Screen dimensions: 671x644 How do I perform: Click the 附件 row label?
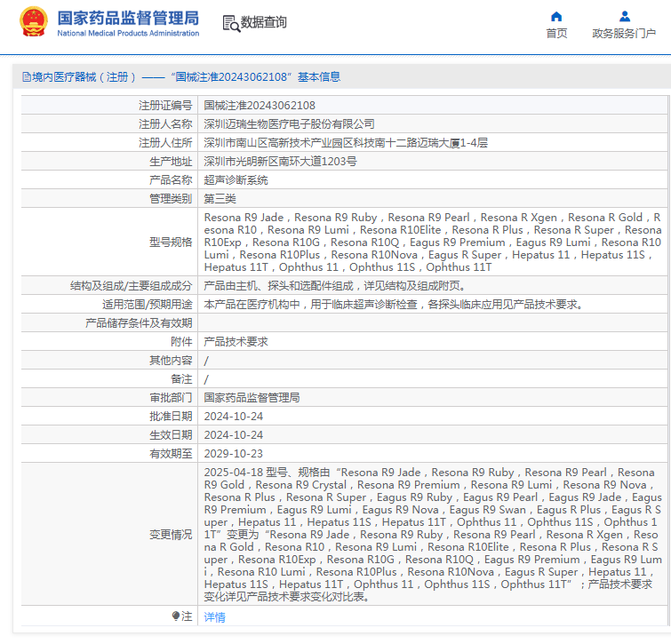click(x=181, y=342)
